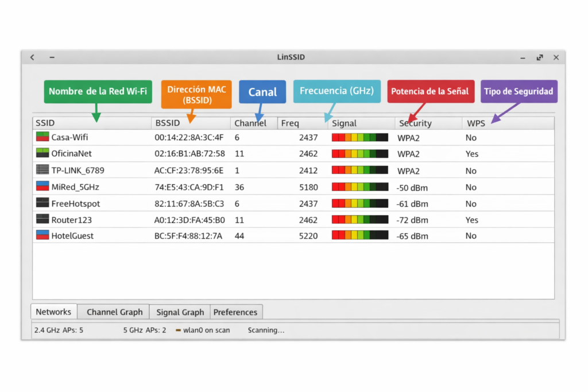The image size is (588, 392).
Task: Click the green Nombre de la Red Wi-Fi label
Action: click(x=98, y=91)
